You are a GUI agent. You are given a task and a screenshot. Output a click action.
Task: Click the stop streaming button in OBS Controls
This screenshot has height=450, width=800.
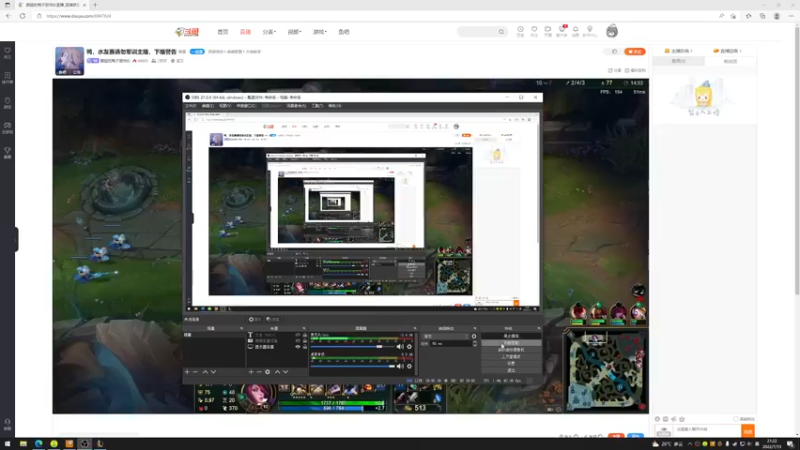[511, 336]
